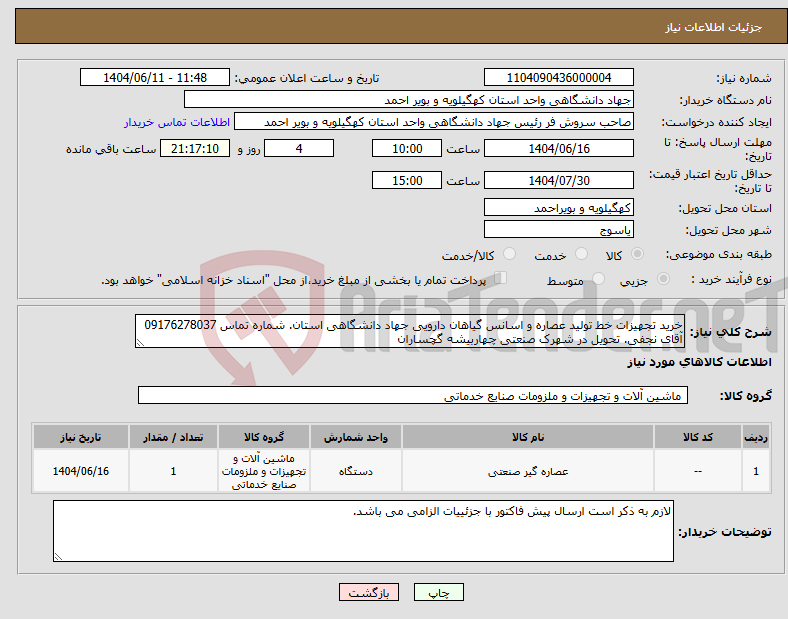Click the table cell with date 1404/06/16
This screenshot has width=788, height=619.
81,471
